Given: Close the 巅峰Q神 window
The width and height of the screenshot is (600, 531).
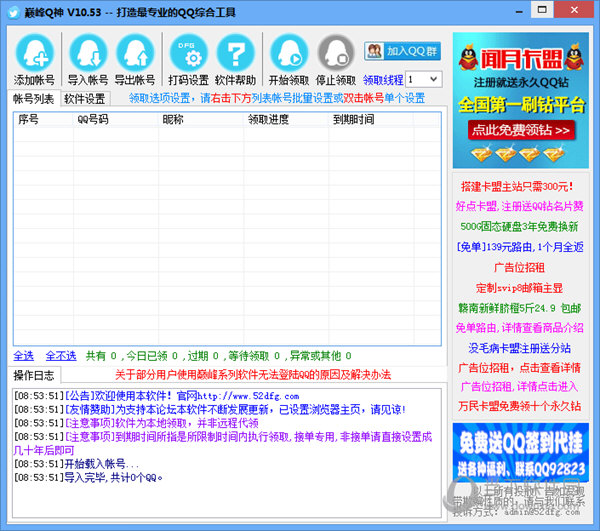Looking at the screenshot, I should (574, 10).
